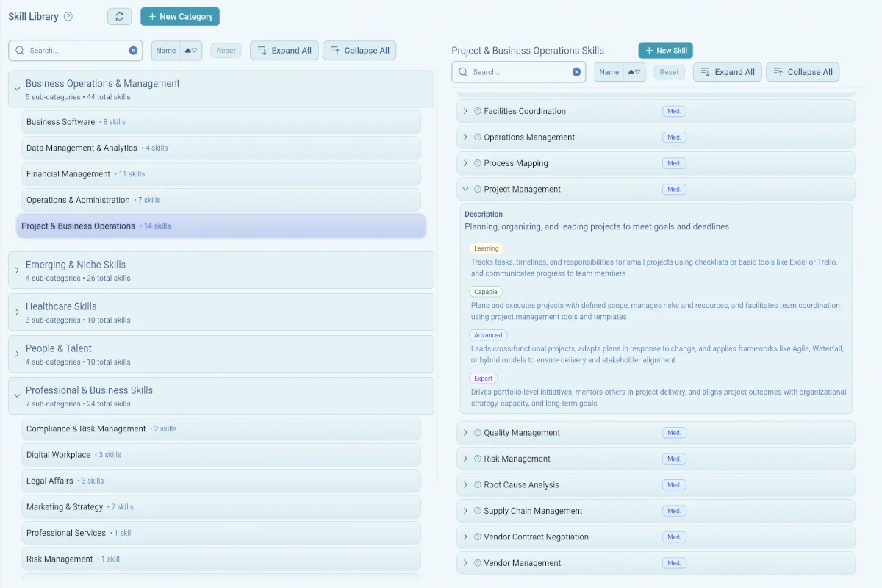The image size is (882, 588).
Task: Toggle sort direction in skills panel
Action: point(634,72)
